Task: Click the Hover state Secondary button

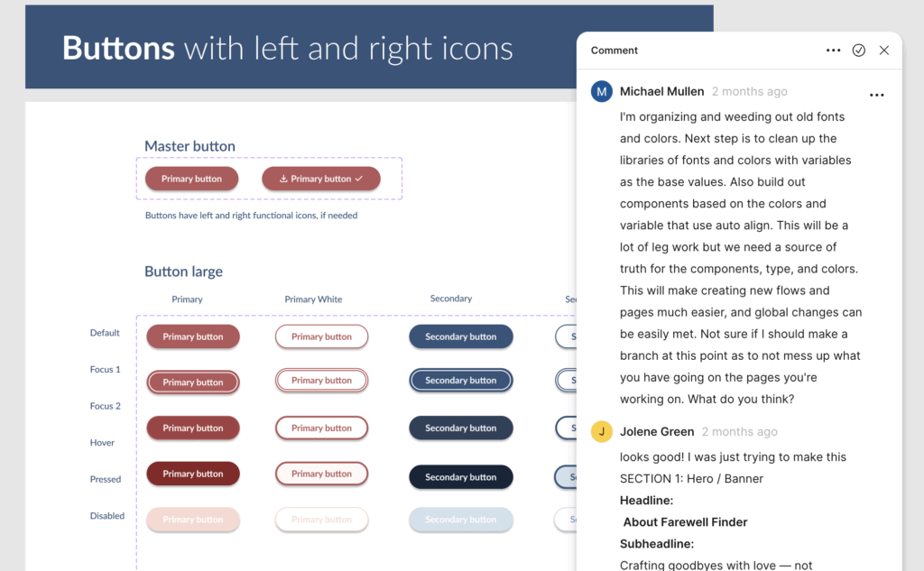Action: tap(460, 428)
